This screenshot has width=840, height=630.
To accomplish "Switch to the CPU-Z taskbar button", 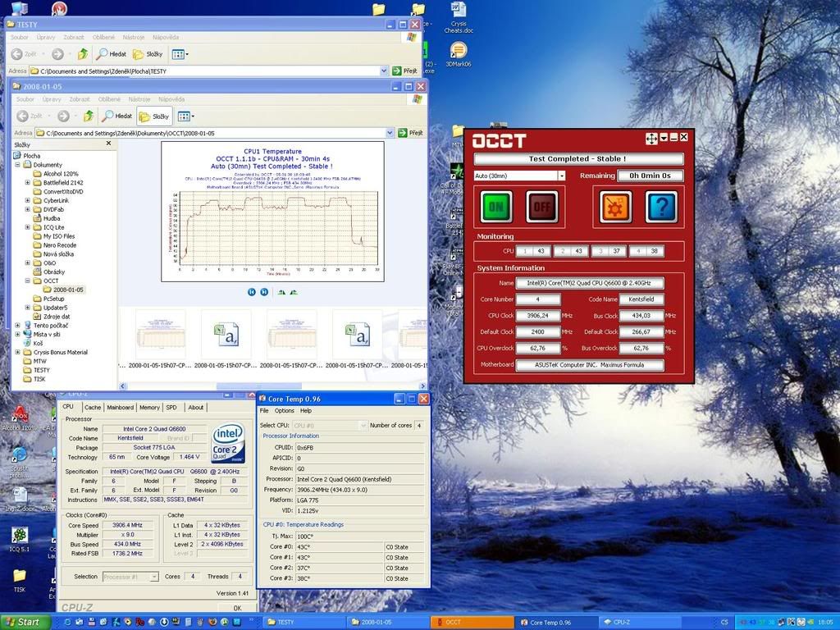I will click(641, 622).
